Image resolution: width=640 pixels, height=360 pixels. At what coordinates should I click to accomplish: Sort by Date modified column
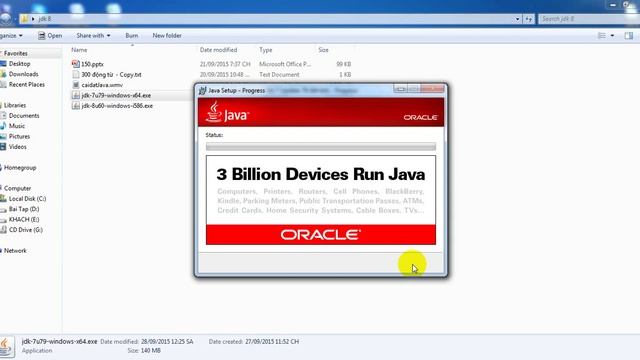(218, 50)
